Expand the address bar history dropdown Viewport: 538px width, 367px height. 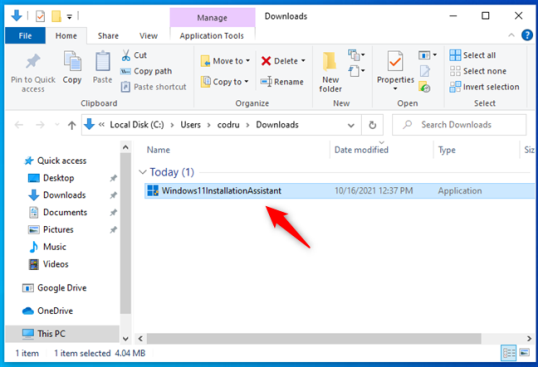point(351,125)
